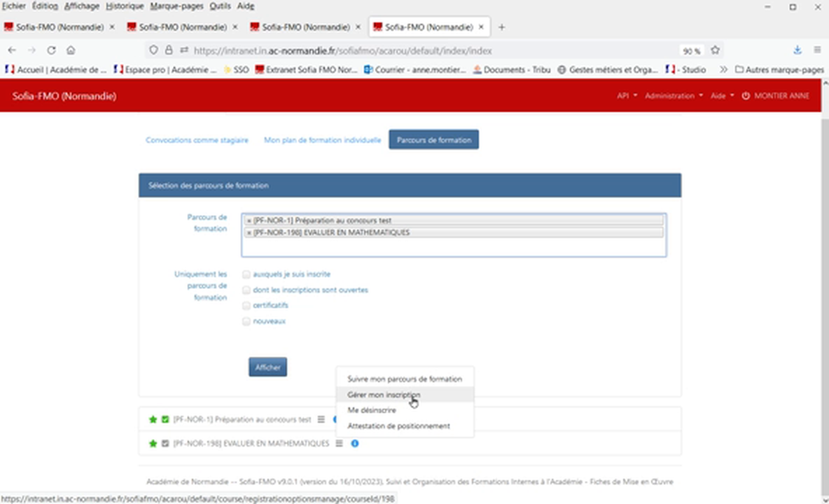Switch to 'Mon plan de formation individuelle' tab
This screenshot has height=504, width=829.
tap(322, 140)
